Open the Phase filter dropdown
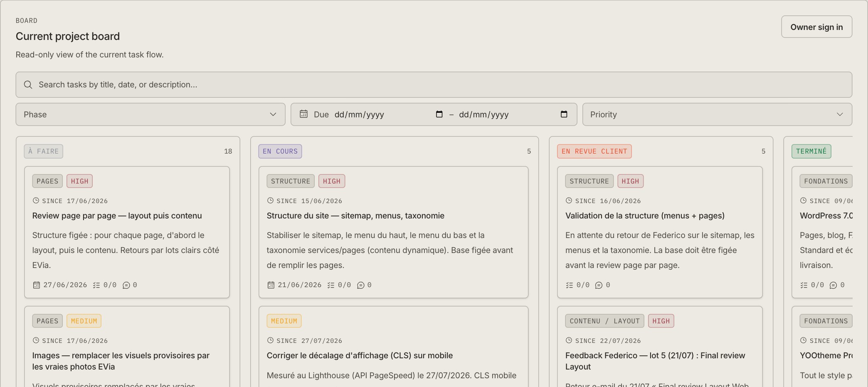Viewport: 868px width, 387px height. point(150,114)
